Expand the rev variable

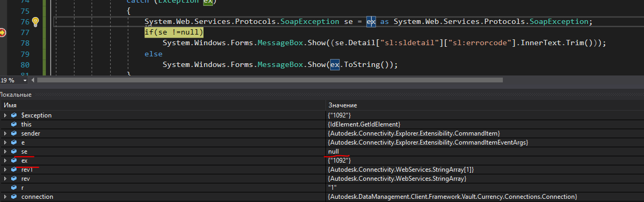(5, 178)
